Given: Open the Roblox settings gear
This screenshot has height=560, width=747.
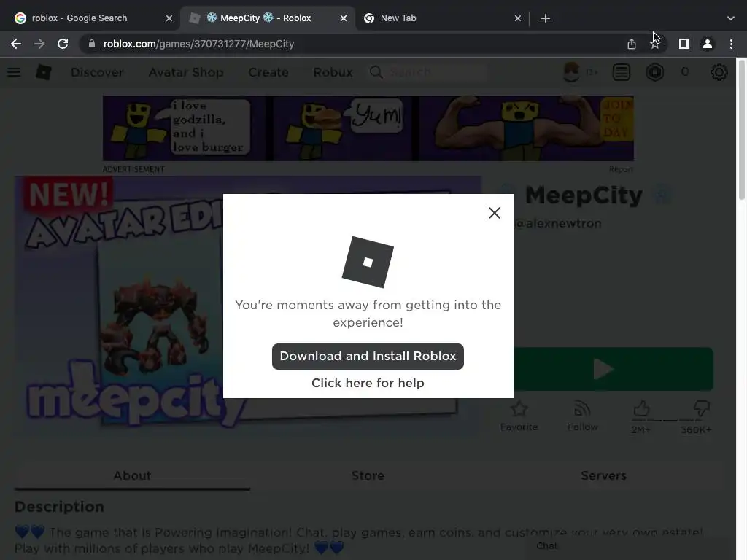Looking at the screenshot, I should [x=719, y=72].
